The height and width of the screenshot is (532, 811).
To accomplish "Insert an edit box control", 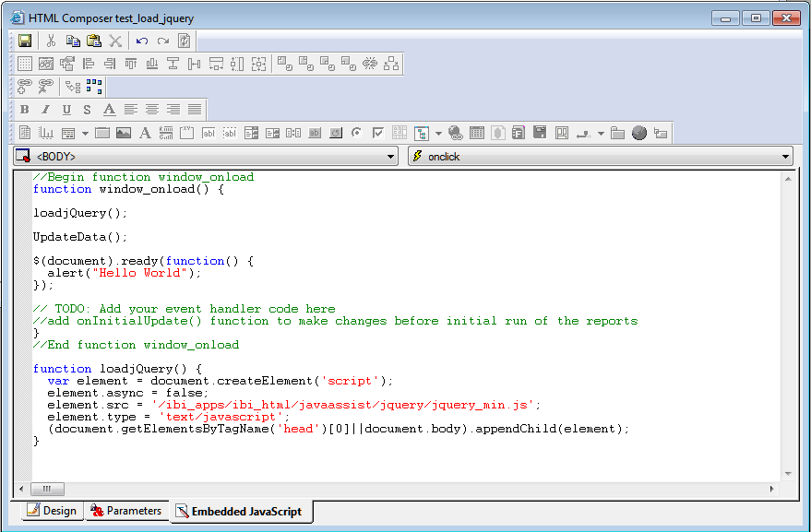I will (x=209, y=133).
